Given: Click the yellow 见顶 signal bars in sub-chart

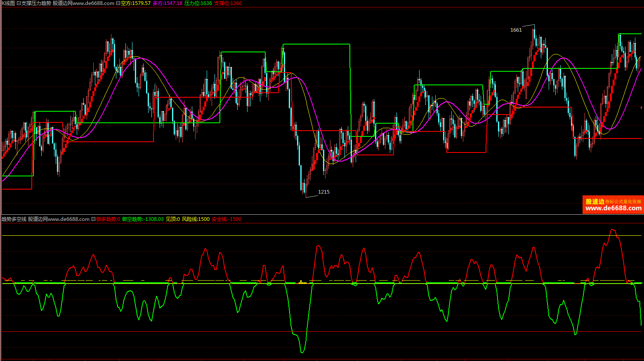Looking at the screenshot, I should (303, 282).
